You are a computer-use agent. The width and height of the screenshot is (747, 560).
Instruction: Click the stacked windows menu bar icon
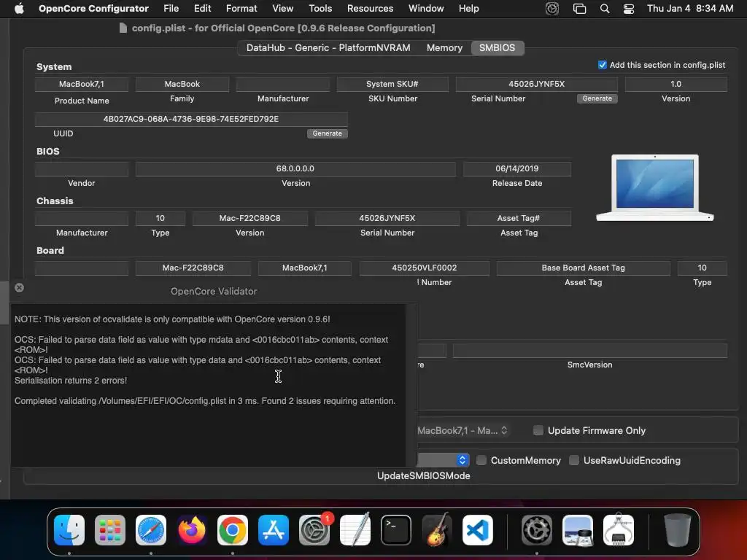[x=579, y=9]
